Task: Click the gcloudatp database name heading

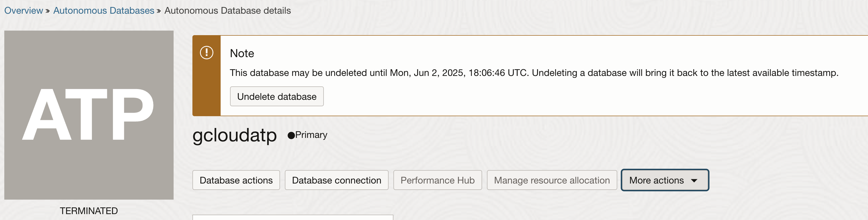Action: 235,135
